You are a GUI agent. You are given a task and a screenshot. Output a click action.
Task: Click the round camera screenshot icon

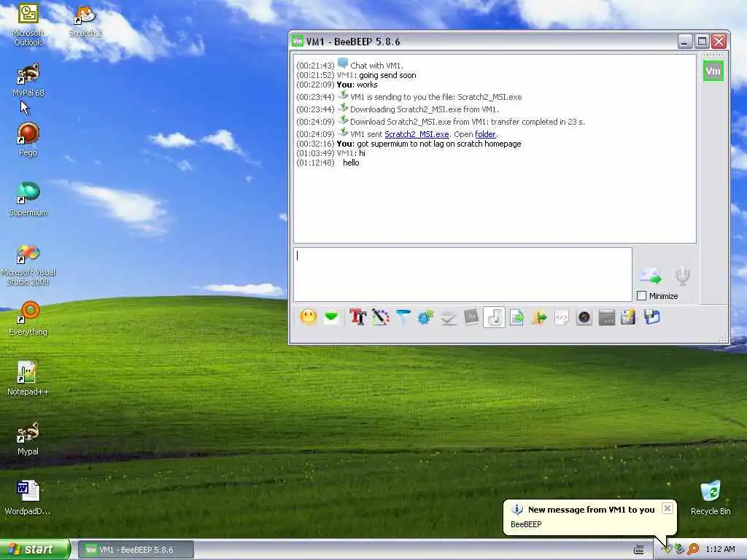tap(584, 316)
